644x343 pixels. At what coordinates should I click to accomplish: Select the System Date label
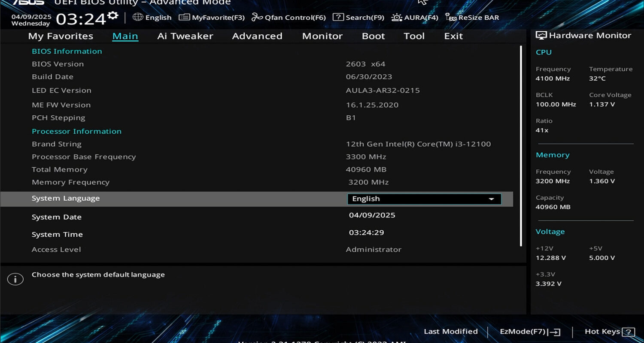(x=57, y=217)
